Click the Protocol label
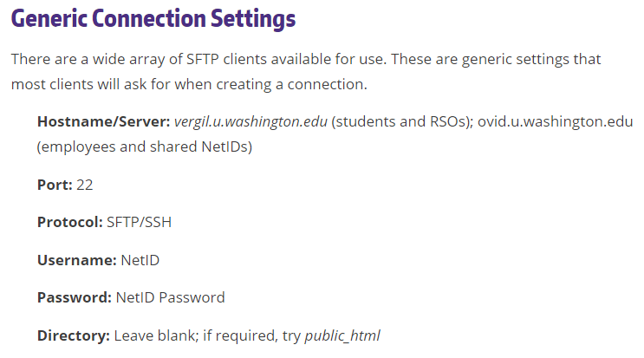Image resolution: width=644 pixels, height=358 pixels. pyautogui.click(x=70, y=222)
